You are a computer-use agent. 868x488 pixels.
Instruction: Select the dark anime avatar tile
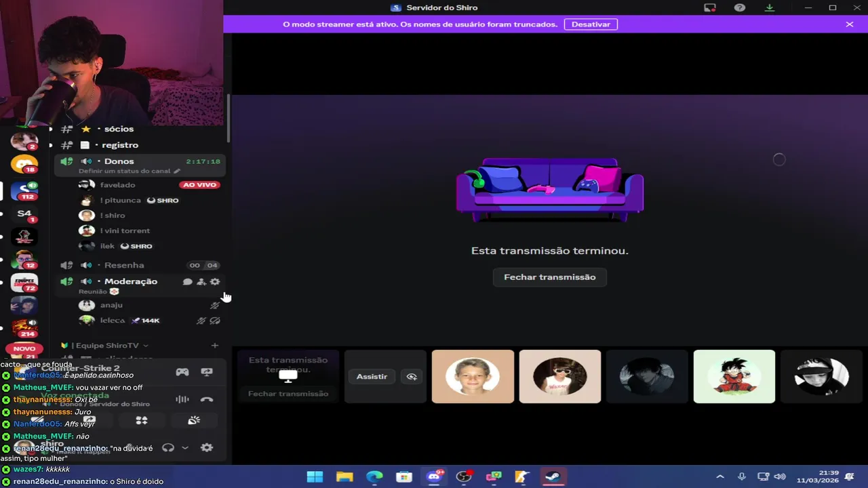[x=647, y=377]
